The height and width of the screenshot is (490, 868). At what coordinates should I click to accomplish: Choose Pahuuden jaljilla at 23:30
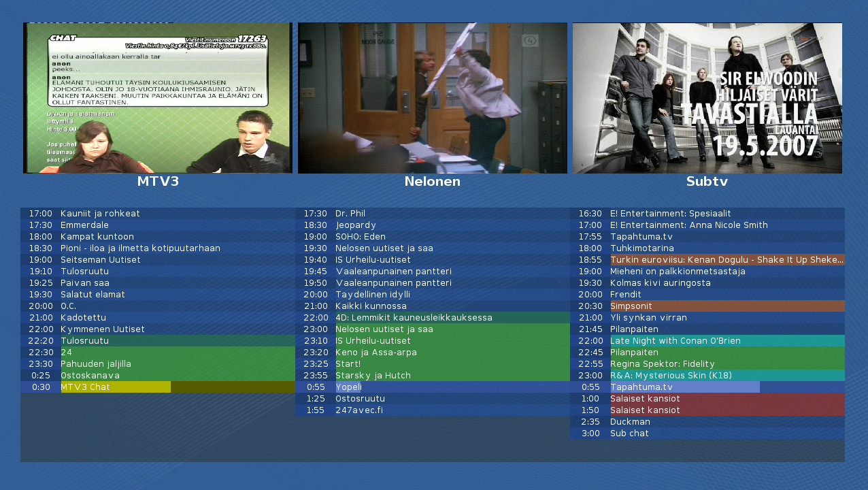pyautogui.click(x=158, y=364)
